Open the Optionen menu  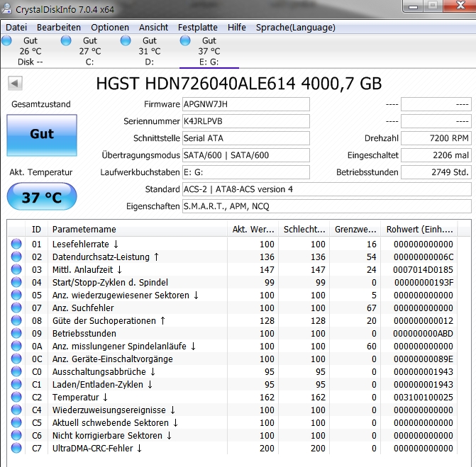tap(110, 28)
